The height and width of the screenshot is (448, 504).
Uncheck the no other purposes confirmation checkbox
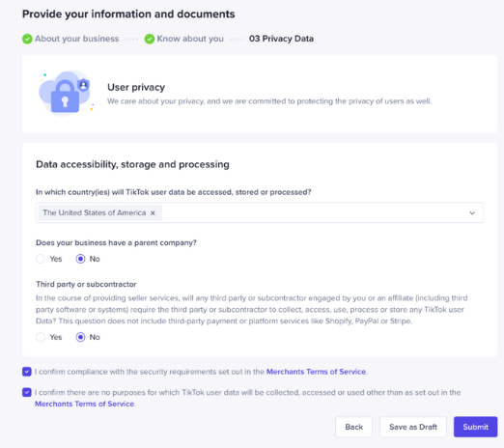(27, 392)
